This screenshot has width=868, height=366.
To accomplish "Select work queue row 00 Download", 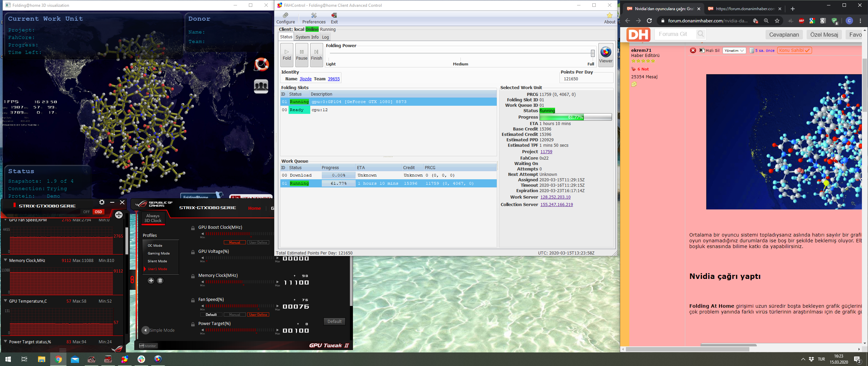I will click(x=388, y=175).
